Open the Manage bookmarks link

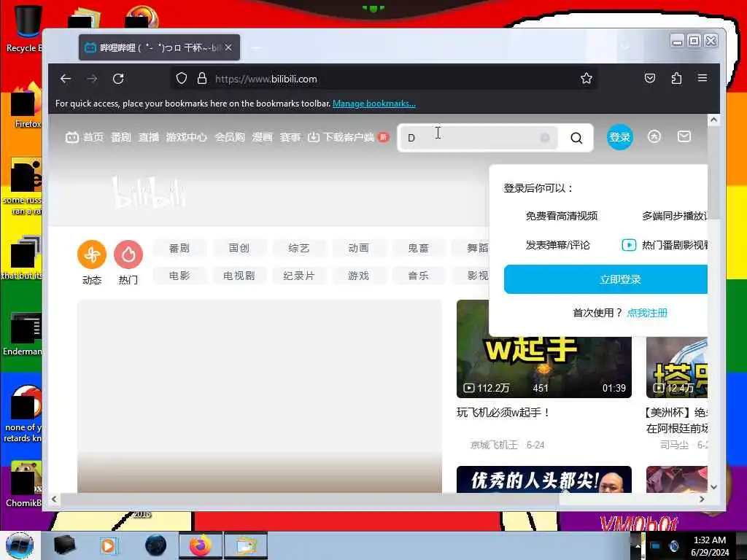click(374, 104)
